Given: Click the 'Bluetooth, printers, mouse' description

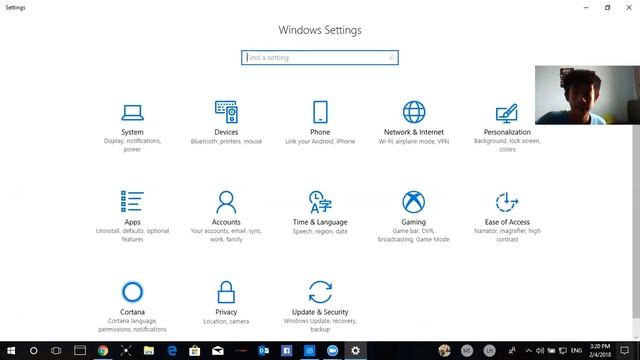Looking at the screenshot, I should [x=226, y=142].
